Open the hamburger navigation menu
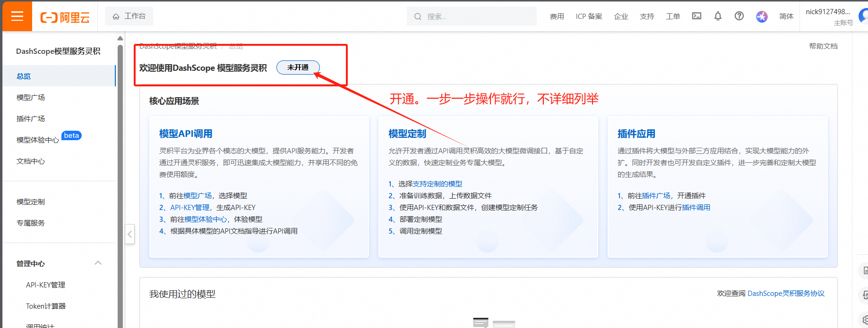The width and height of the screenshot is (868, 328). (x=17, y=17)
